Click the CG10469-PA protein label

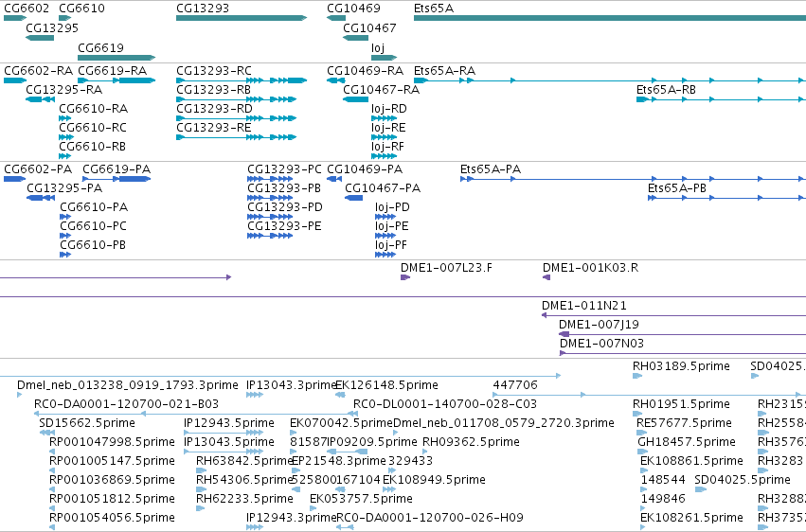click(x=365, y=168)
